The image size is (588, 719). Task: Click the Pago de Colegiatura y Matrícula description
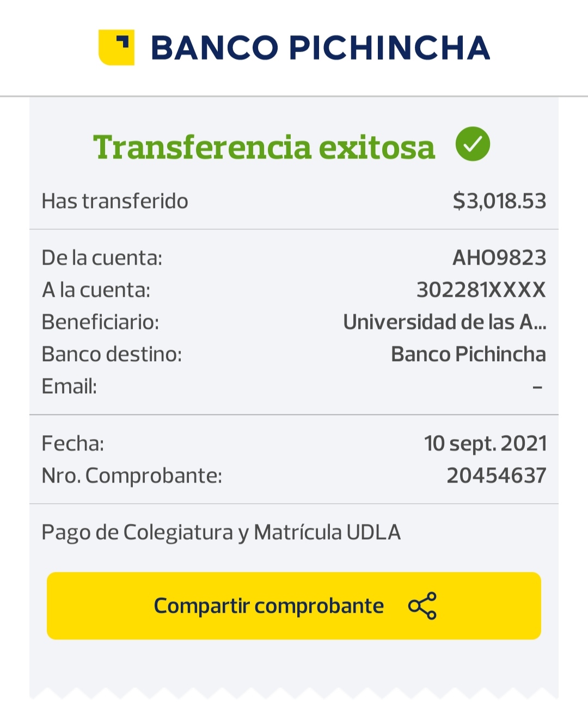click(x=221, y=532)
